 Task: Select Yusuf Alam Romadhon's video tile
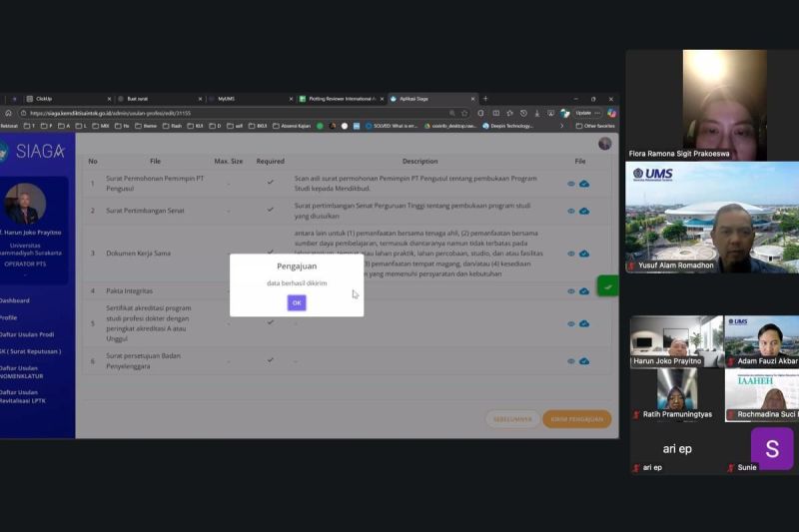[x=712, y=218]
